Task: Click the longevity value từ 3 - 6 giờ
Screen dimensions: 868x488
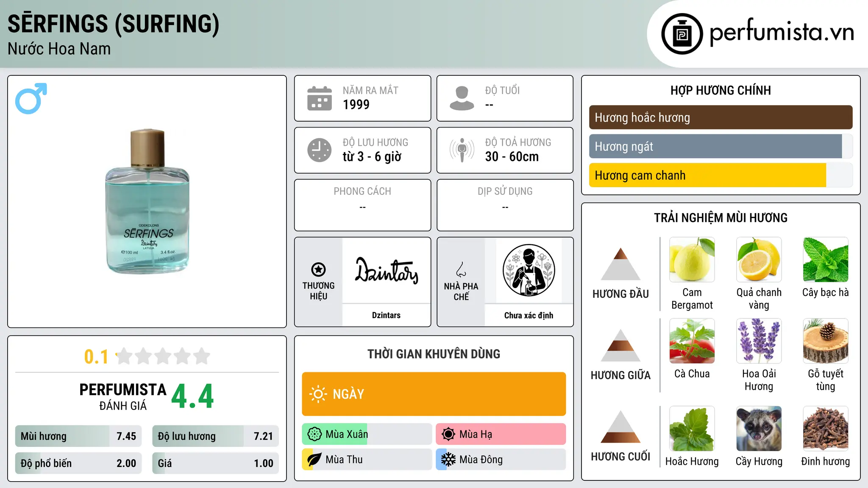Action: coord(372,156)
